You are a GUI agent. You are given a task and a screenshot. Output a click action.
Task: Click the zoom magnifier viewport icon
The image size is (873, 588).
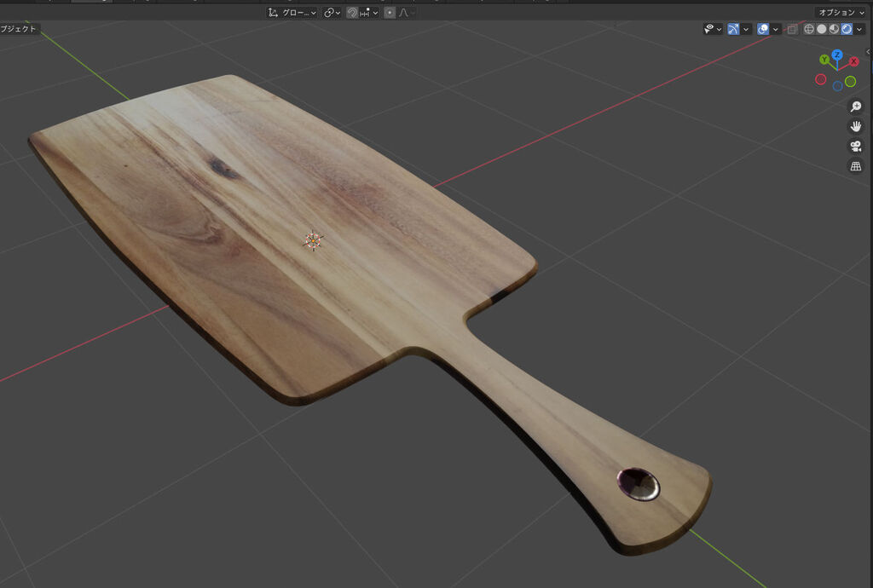856,107
